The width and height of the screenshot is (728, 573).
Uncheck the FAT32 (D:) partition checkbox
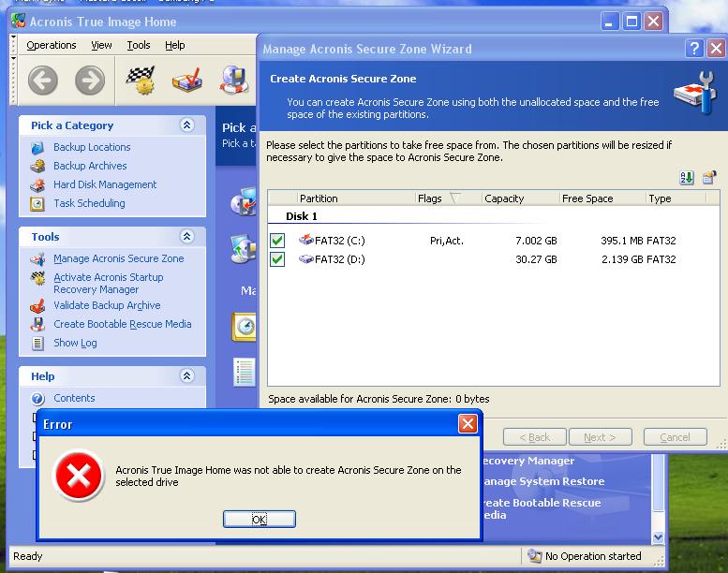click(x=277, y=259)
